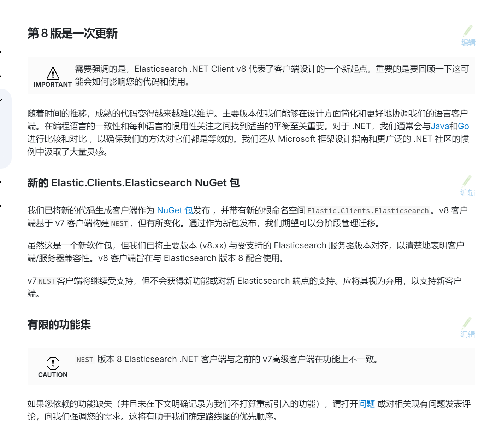
Task: Click the heading "有限的功能集"
Action: 59,325
